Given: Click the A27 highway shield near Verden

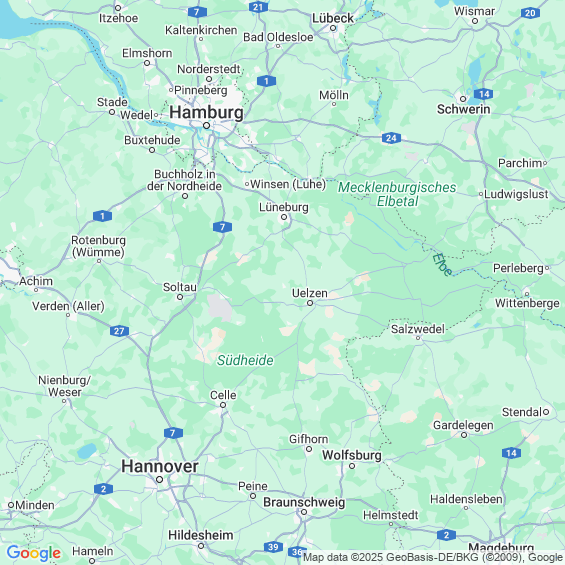Looking at the screenshot, I should pyautogui.click(x=119, y=331).
